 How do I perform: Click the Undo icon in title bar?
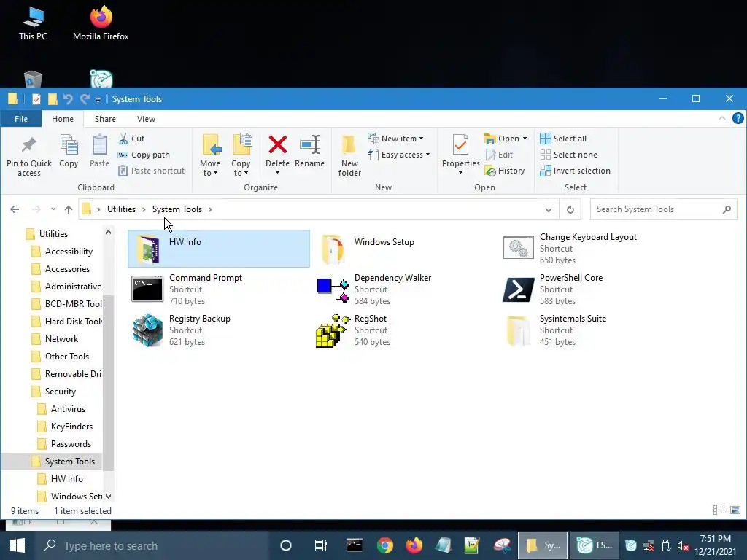68,99
